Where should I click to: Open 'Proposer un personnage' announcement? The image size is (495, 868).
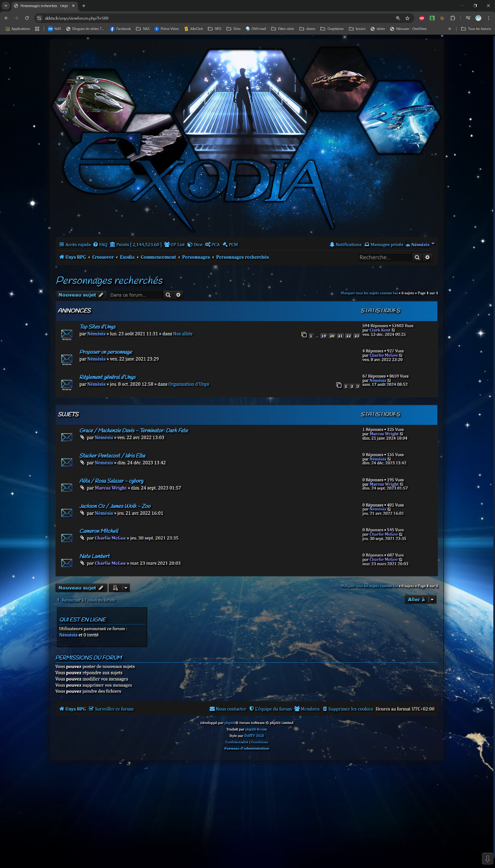[106, 352]
